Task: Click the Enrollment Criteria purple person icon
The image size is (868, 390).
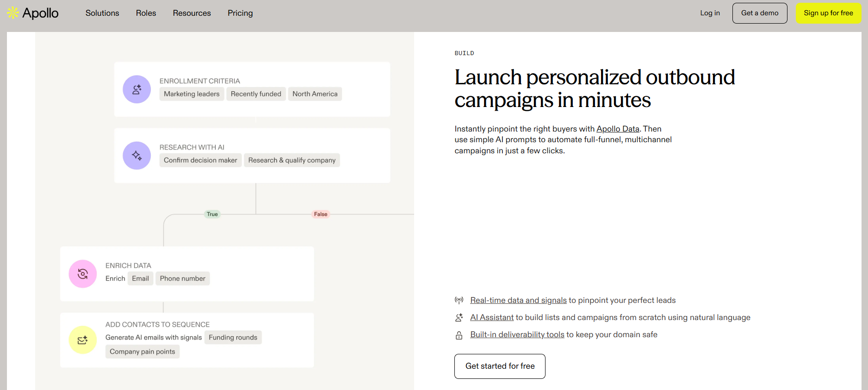Action: click(x=136, y=89)
